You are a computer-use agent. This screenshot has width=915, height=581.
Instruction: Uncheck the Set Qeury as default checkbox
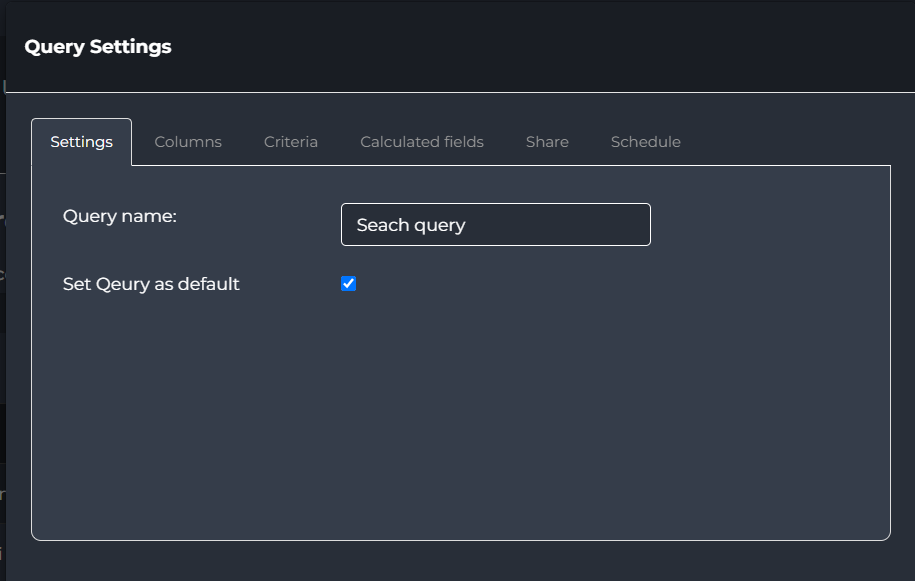[x=348, y=284]
